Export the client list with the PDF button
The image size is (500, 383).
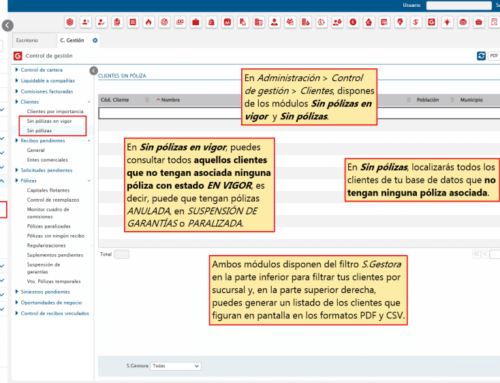pos(494,56)
